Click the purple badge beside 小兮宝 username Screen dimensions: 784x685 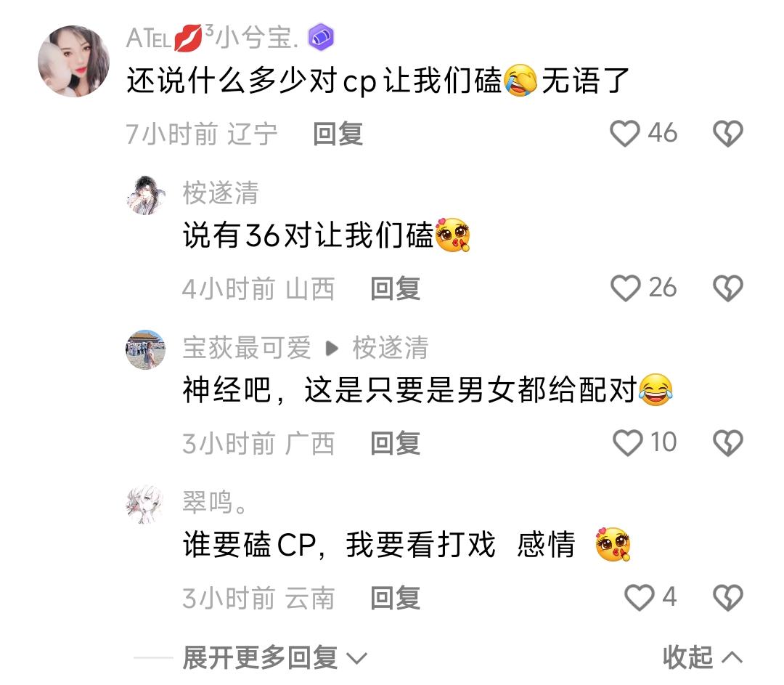coord(321,38)
